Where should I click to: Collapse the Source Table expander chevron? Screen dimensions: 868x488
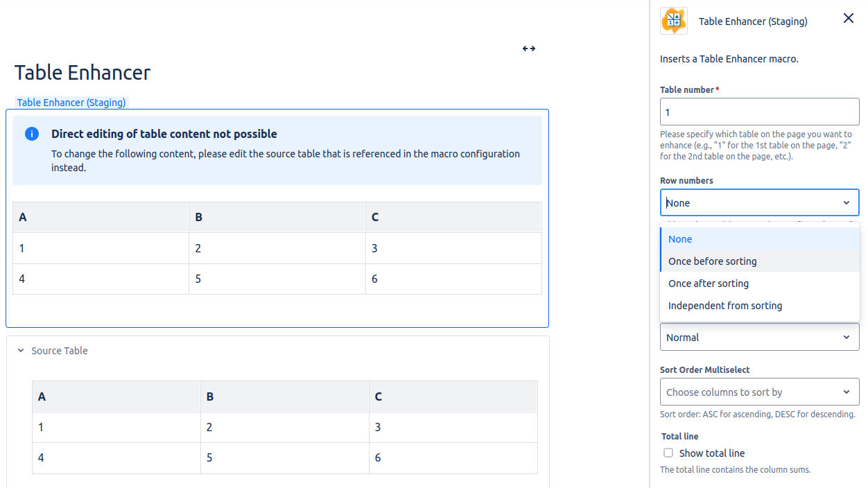coord(21,351)
